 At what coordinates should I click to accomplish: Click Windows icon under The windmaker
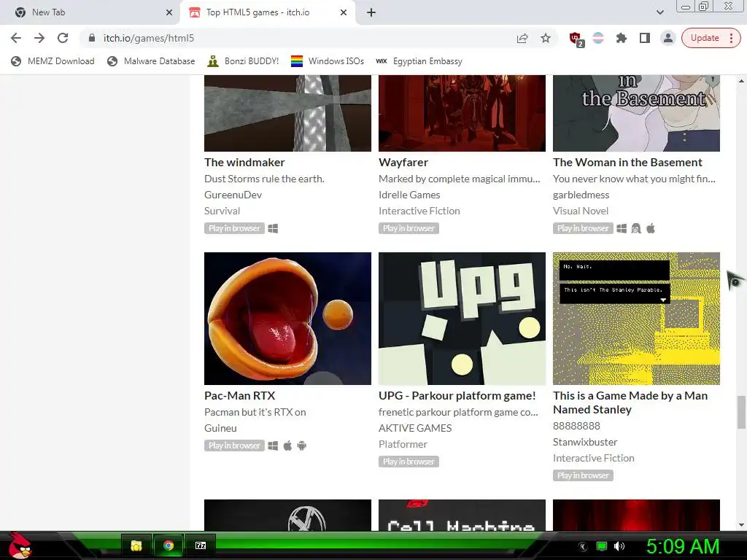[273, 228]
